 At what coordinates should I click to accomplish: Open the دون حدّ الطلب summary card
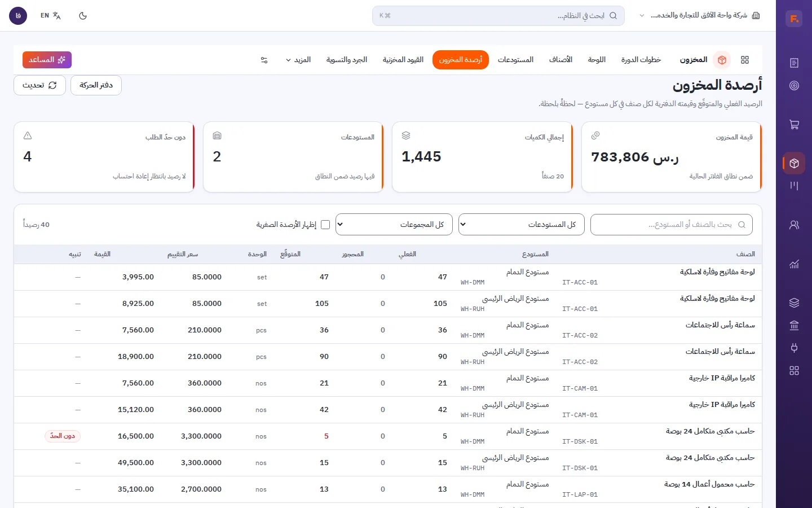pos(104,157)
